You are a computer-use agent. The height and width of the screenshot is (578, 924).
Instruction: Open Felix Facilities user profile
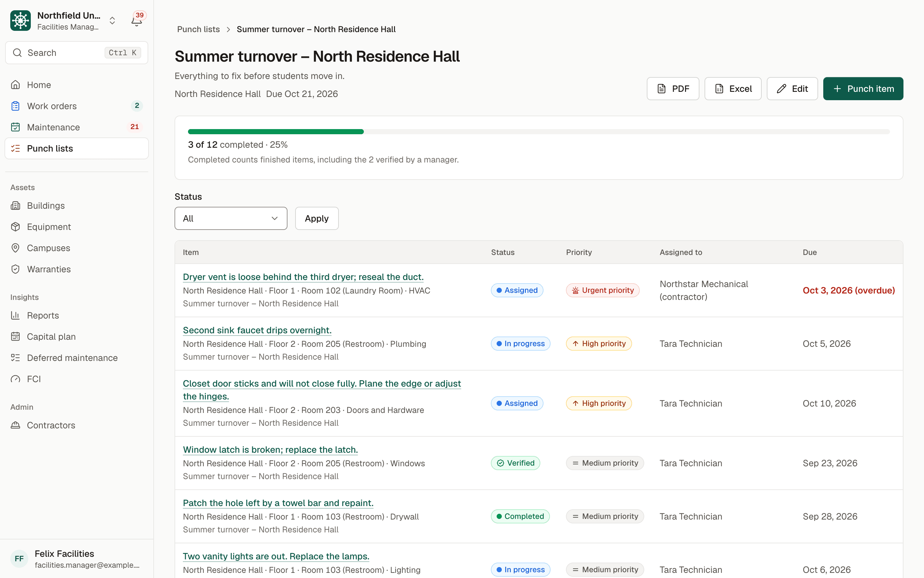[77, 558]
